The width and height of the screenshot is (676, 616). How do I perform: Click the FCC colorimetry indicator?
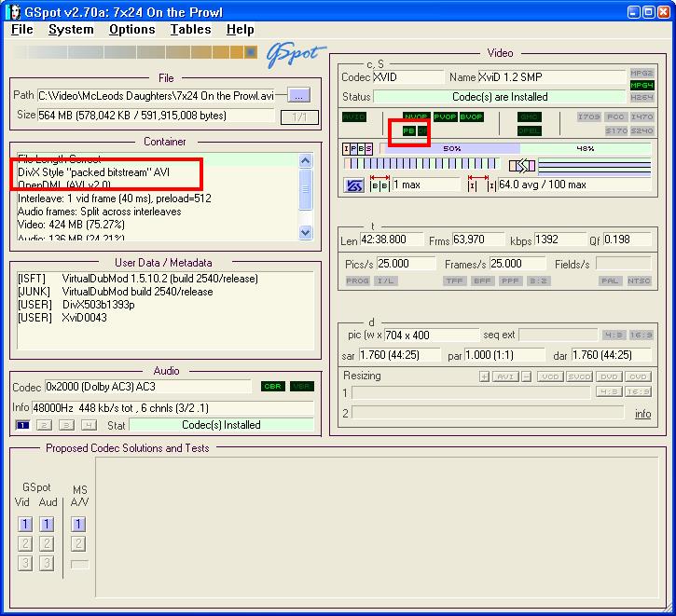point(615,116)
